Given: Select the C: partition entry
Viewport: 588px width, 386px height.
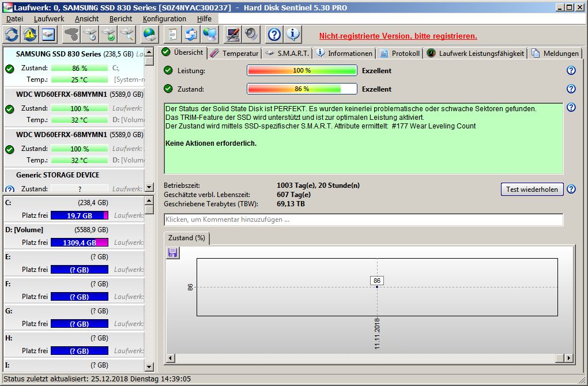Looking at the screenshot, I should pyautogui.click(x=74, y=209).
